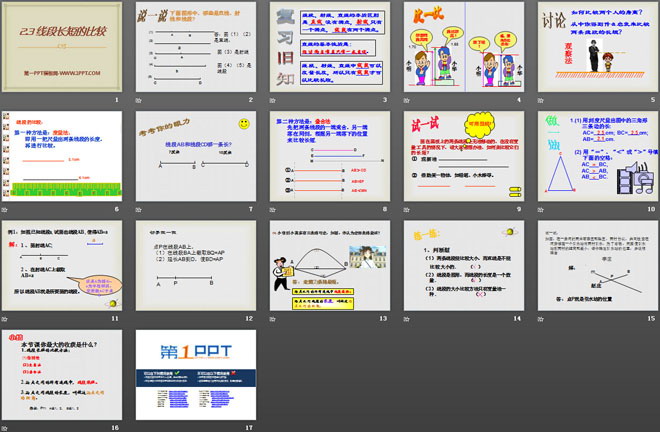Click the animation star icon under slide 14
Image resolution: width=660 pixels, height=432 pixels.
(x=406, y=319)
